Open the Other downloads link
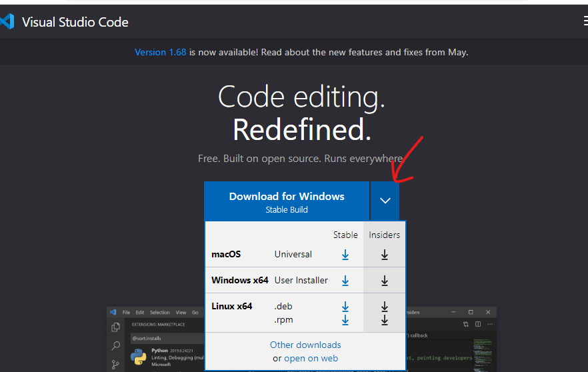Image resolution: width=588 pixels, height=372 pixels. pyautogui.click(x=305, y=345)
